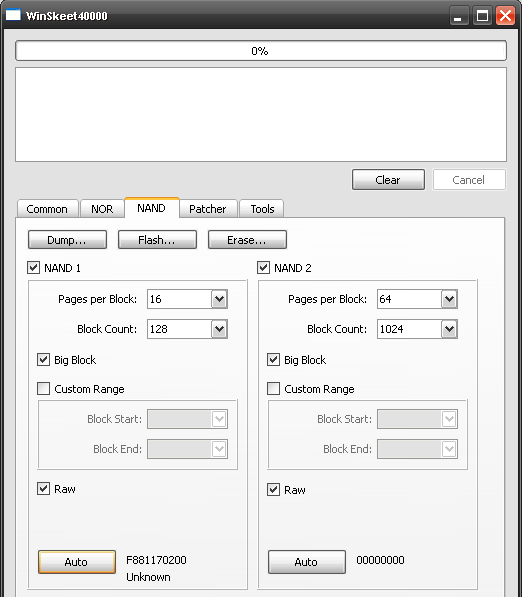Click the Dump... button
Viewport: 522px width, 597px height.
[67, 240]
